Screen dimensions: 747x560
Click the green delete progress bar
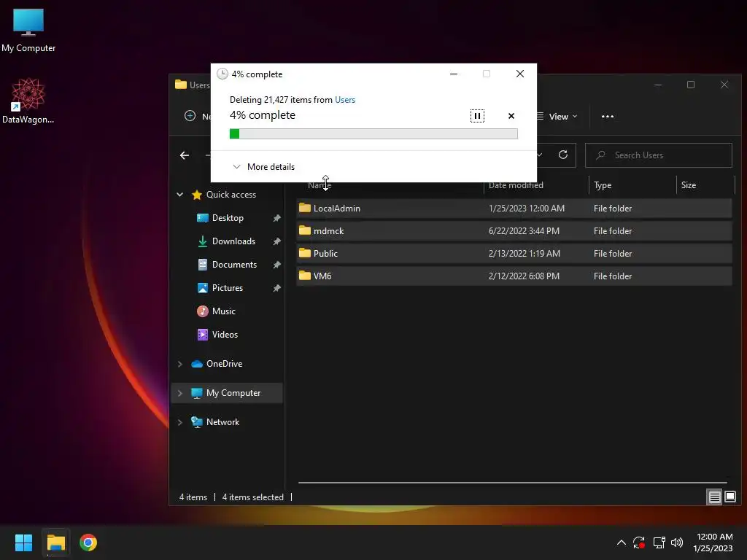(373, 134)
